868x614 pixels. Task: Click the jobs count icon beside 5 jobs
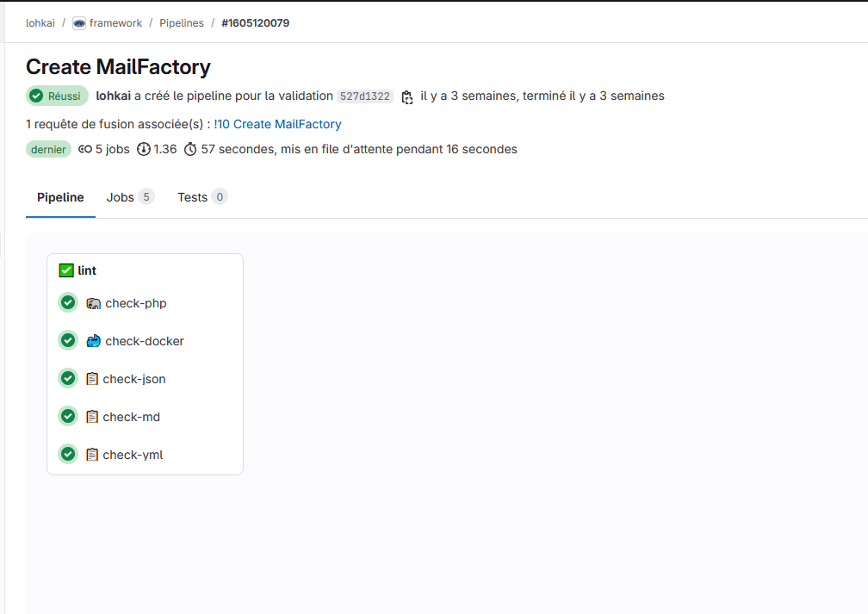click(85, 149)
